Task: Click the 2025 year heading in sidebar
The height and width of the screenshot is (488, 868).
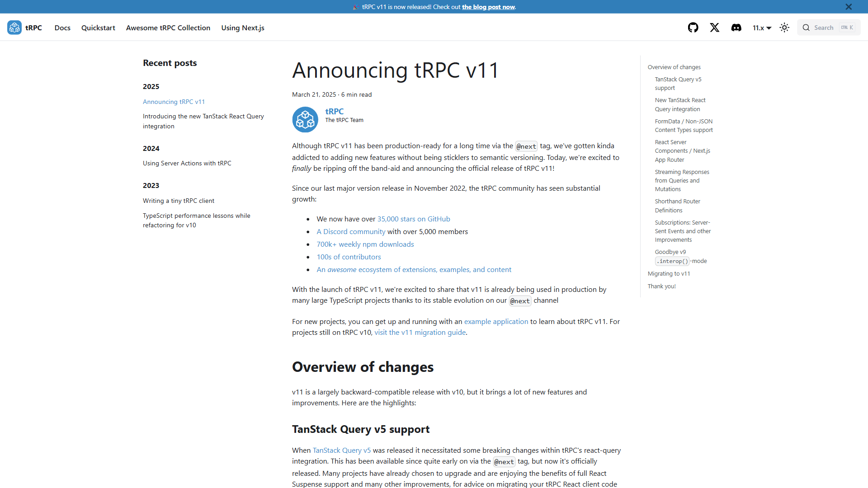Action: pos(151,86)
